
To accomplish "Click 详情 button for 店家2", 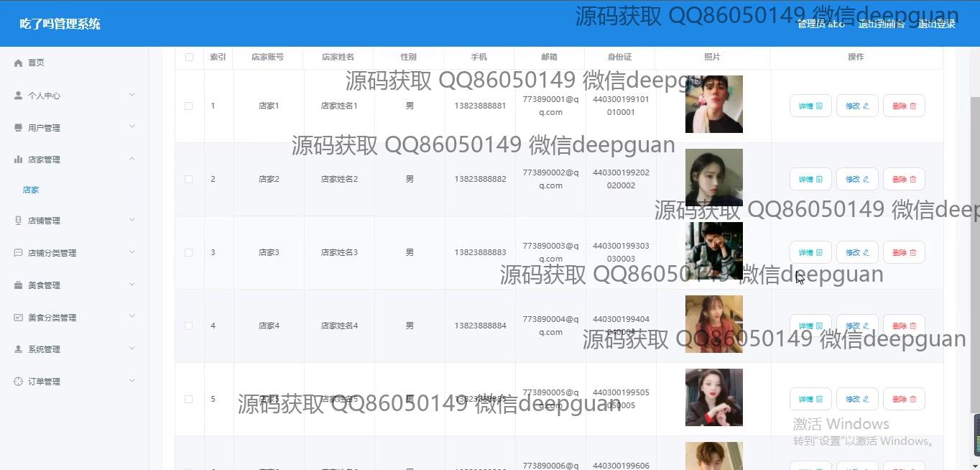I will [810, 179].
